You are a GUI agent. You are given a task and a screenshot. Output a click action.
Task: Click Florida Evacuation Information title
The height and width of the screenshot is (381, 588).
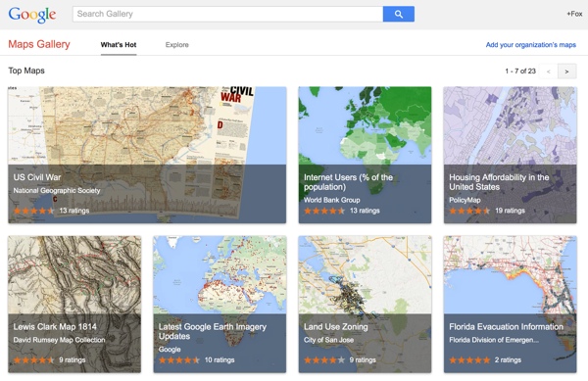click(507, 327)
